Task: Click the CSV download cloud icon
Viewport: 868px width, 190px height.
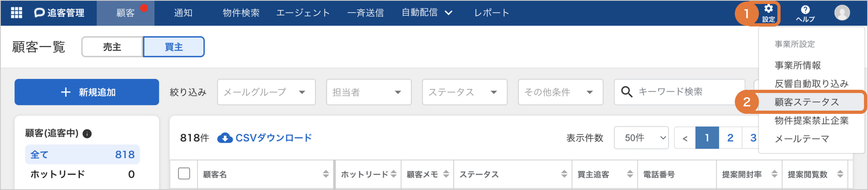Action: 225,138
